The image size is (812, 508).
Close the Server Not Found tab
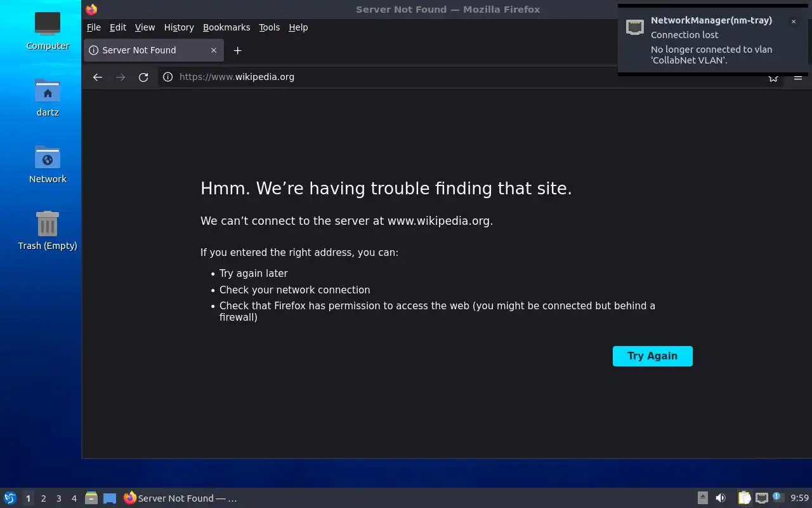click(x=214, y=50)
